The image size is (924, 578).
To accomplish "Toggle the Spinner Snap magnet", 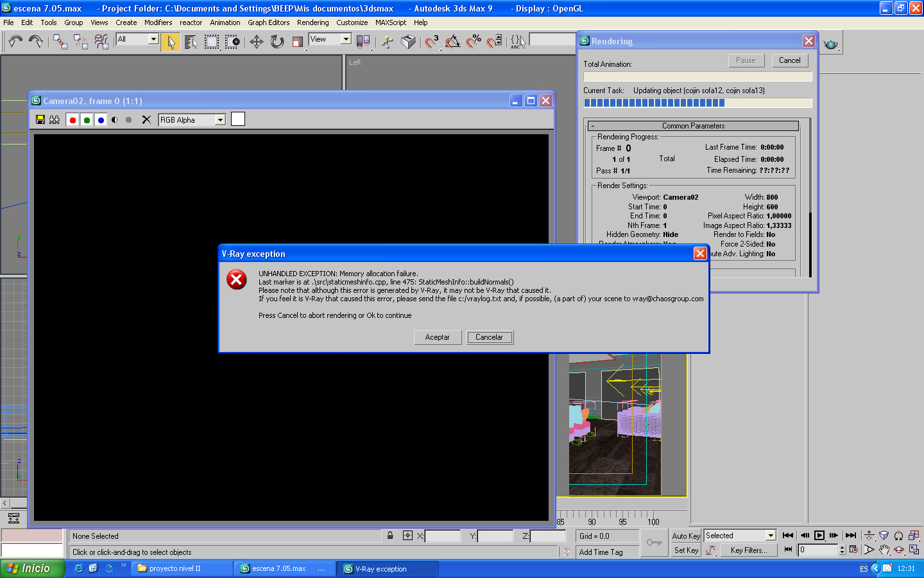I will coord(494,42).
